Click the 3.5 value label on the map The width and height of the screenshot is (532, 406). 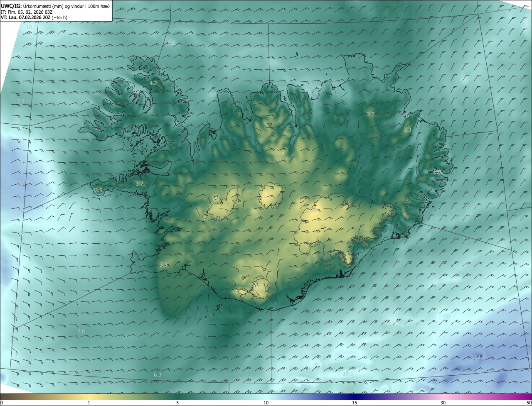99,190
